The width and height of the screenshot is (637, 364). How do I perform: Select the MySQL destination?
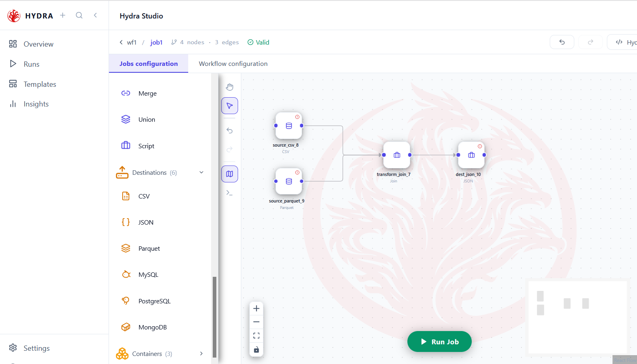(x=161, y=274)
